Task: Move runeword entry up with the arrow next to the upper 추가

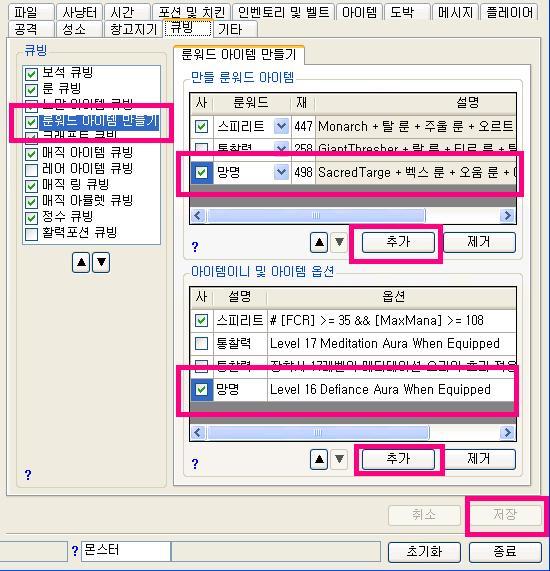Action: coord(319,242)
